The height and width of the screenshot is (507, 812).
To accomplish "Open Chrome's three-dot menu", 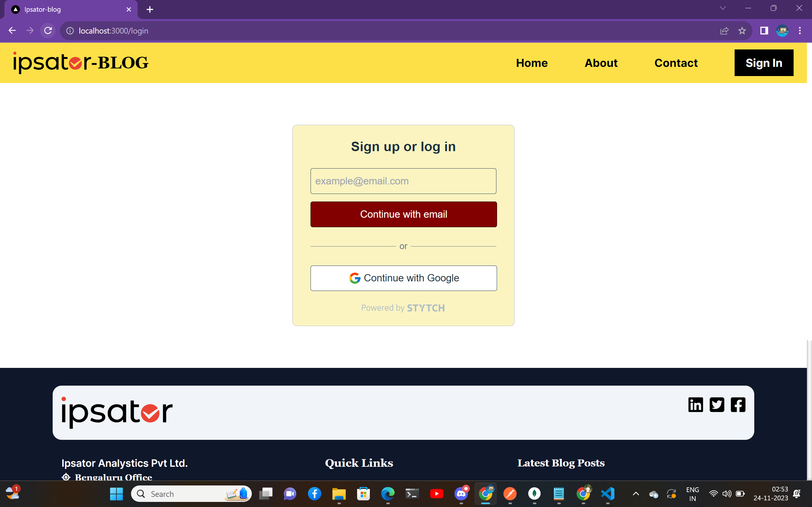I will [x=799, y=30].
